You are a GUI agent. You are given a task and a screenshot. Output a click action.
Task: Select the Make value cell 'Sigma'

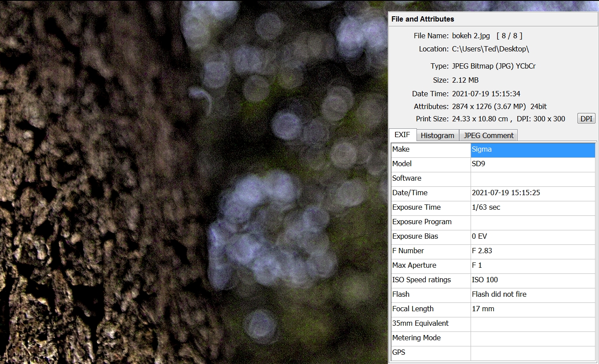[x=533, y=149]
